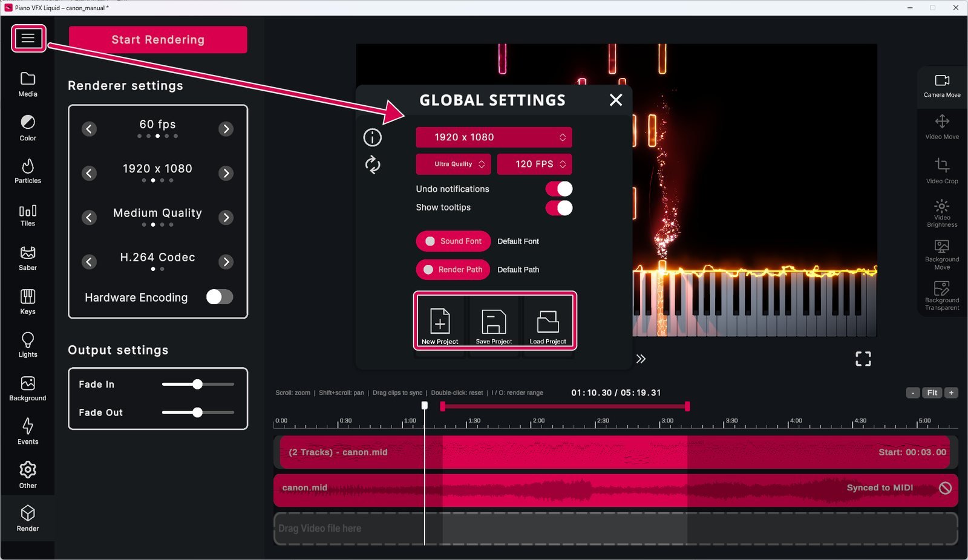Open the Ultra Quality dropdown
Viewport: 968px width, 560px height.
pos(454,164)
